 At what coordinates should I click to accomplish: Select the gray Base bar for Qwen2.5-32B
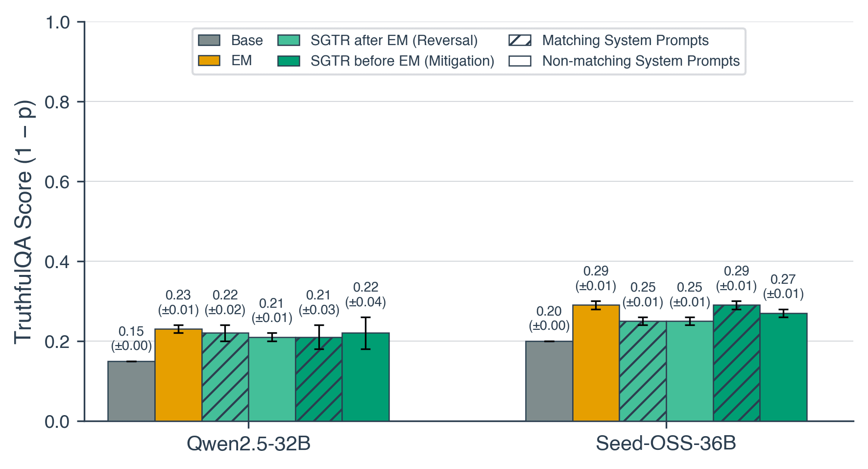[x=131, y=391]
